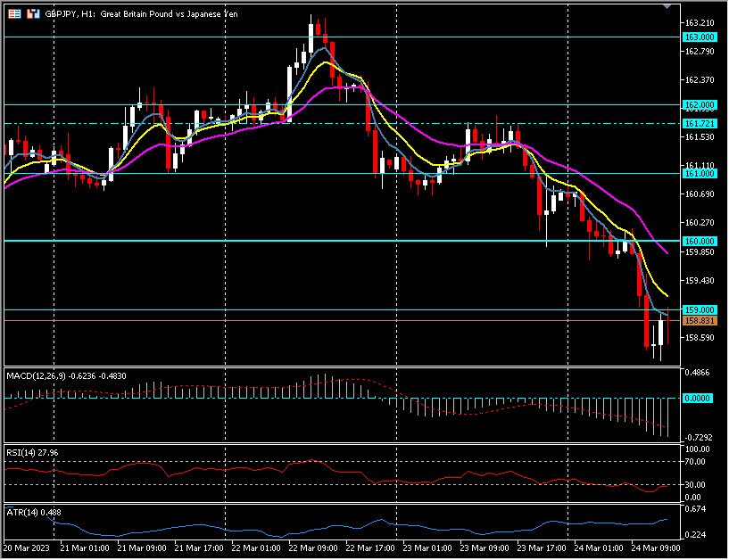Click the RSI overbought dashed level line
Image resolution: width=729 pixels, height=560 pixels.
(x=357, y=461)
